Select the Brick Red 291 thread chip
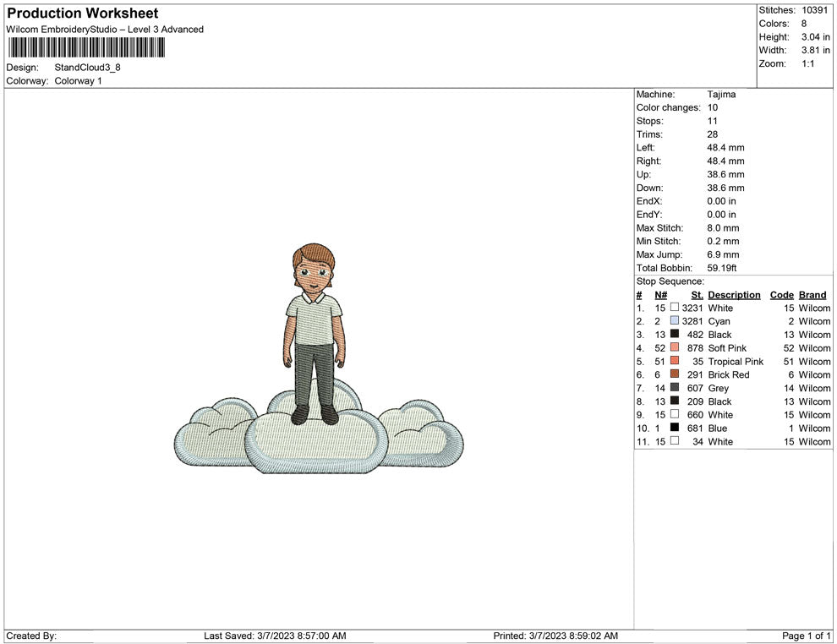This screenshot has width=837, height=644. coord(674,374)
